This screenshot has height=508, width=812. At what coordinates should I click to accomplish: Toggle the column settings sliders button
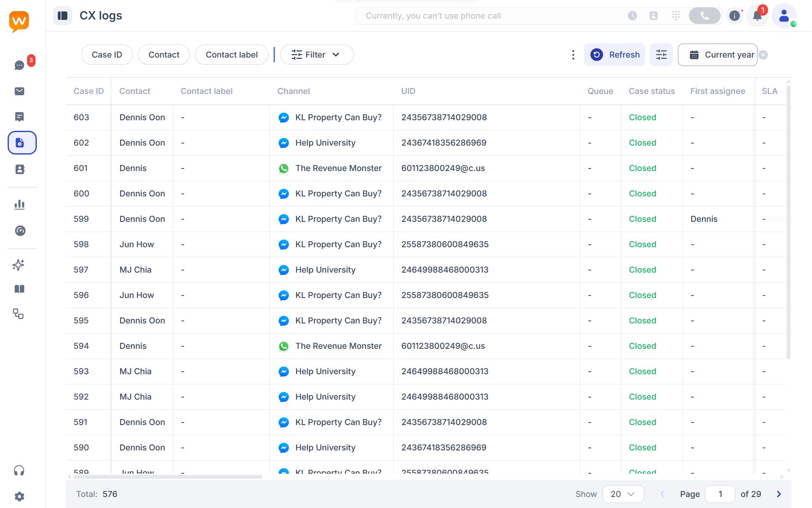661,55
